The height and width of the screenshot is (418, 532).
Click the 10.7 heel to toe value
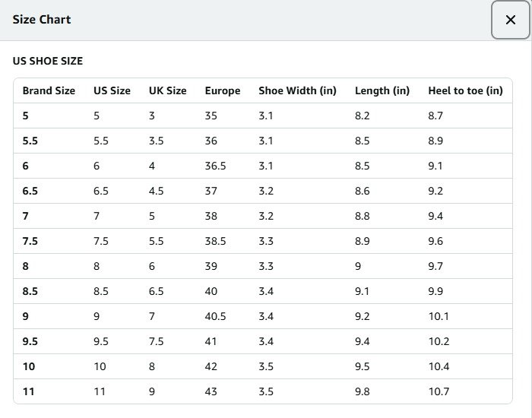[439, 391]
